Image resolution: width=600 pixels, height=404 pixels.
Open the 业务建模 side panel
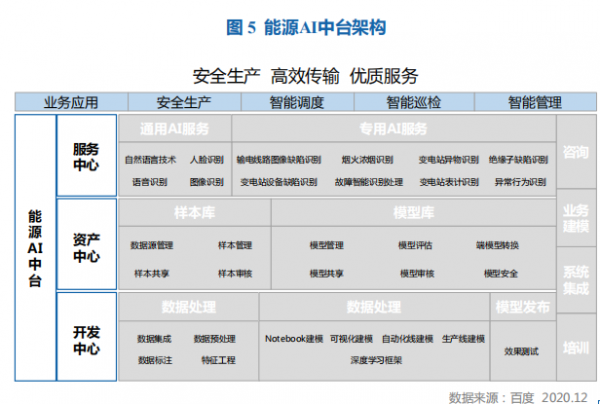576,218
